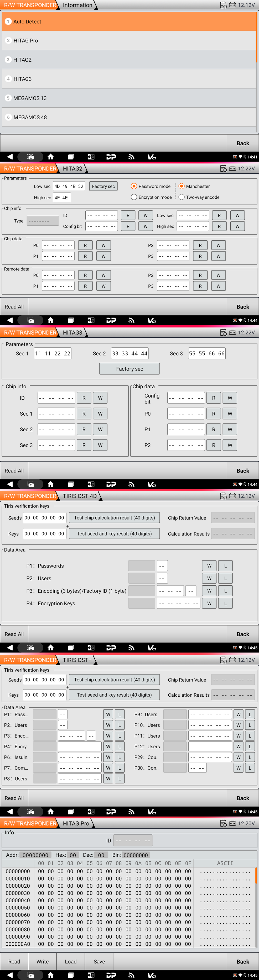This screenshot has width=259, height=980.
Task: Click Back on the HITAG3 screen
Action: tap(243, 471)
